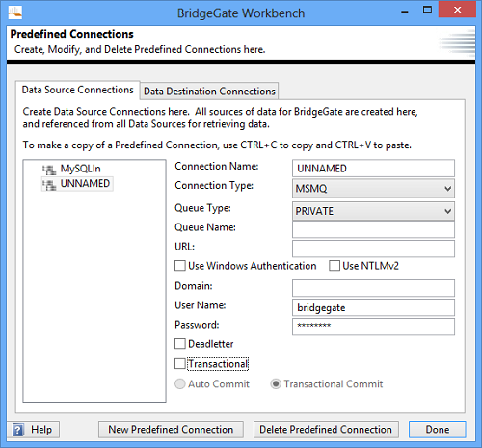Click Delete Predefined Connection button
The width and height of the screenshot is (482, 448).
(x=326, y=430)
